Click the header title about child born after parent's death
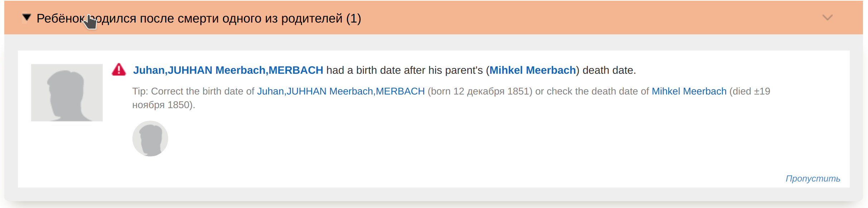The width and height of the screenshot is (868, 208). (190, 18)
